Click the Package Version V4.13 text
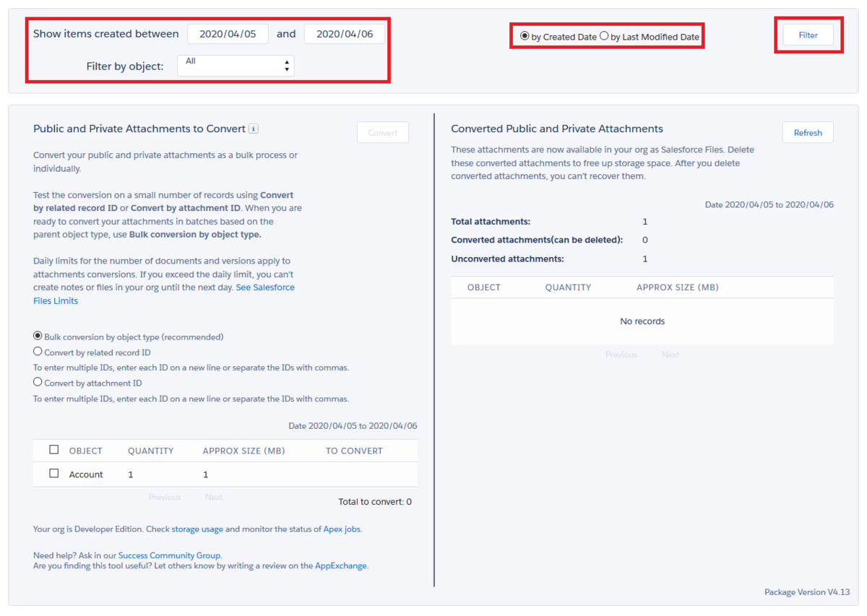This screenshot has height=616, width=867. coord(807,592)
